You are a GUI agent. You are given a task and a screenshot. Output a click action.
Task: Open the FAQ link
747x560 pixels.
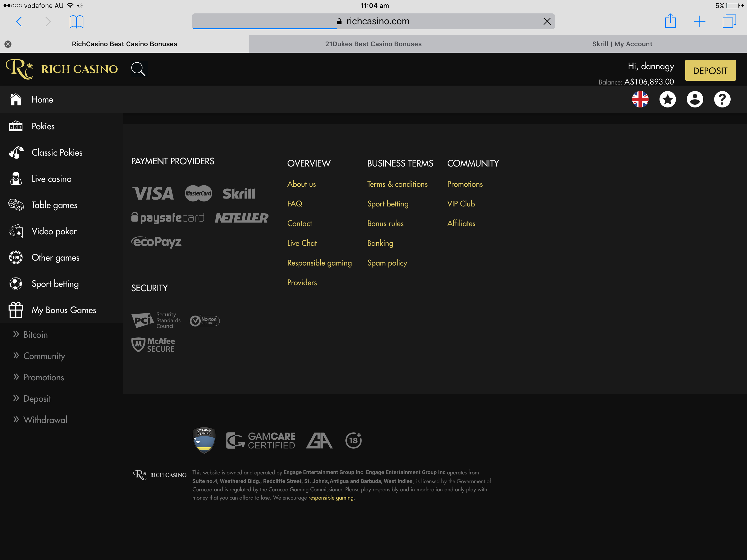(x=294, y=204)
